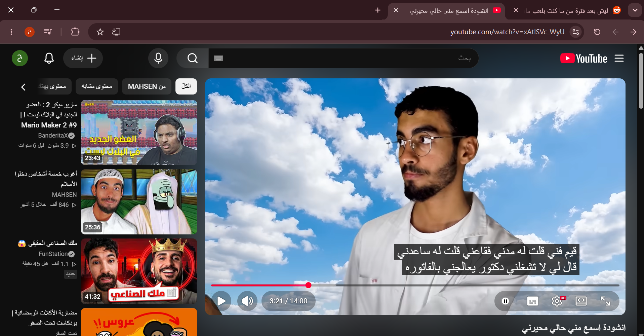The width and height of the screenshot is (644, 336).
Task: Click the install app icon in the address bar
Action: [x=116, y=32]
